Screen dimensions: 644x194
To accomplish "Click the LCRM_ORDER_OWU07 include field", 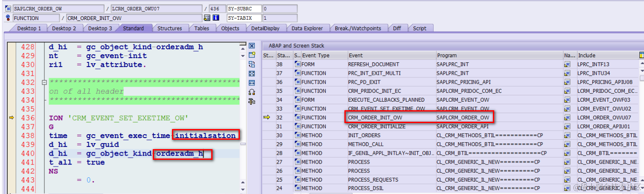I will tap(156, 9).
